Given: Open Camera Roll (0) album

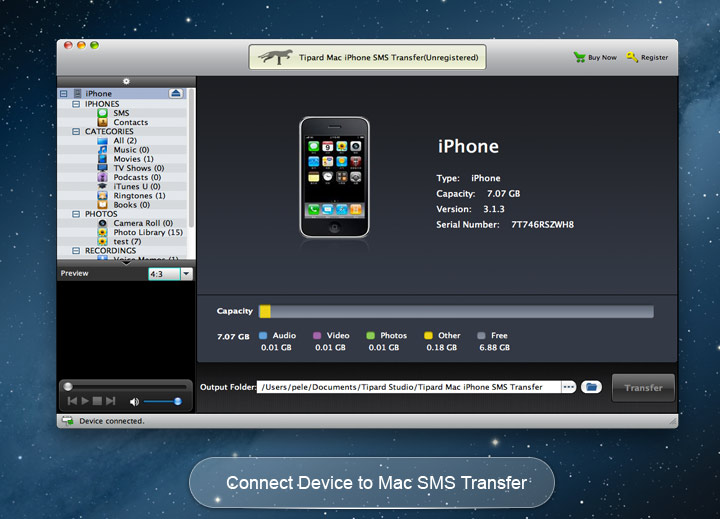Looking at the screenshot, I should [143, 223].
